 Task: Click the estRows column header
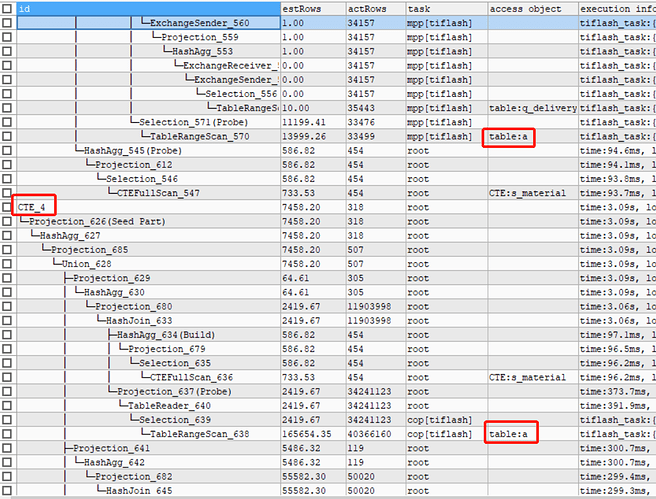(x=313, y=9)
